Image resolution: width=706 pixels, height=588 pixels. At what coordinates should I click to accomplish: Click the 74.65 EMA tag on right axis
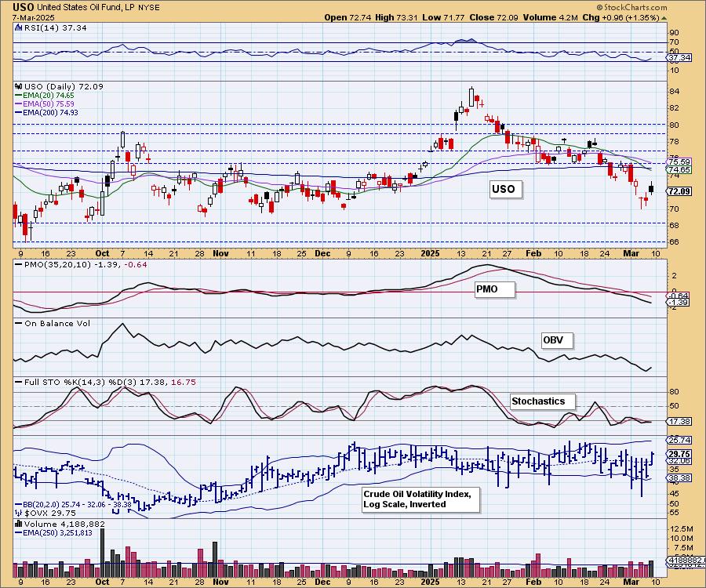click(679, 169)
